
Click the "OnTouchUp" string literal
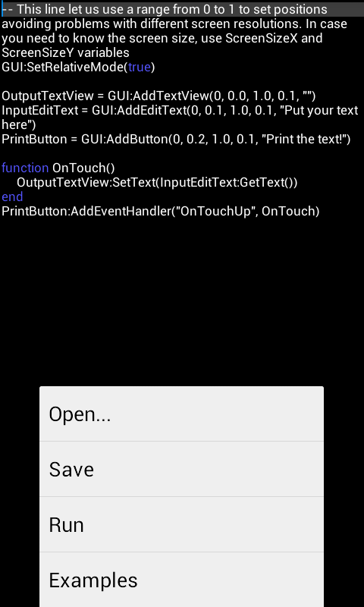click(x=215, y=211)
